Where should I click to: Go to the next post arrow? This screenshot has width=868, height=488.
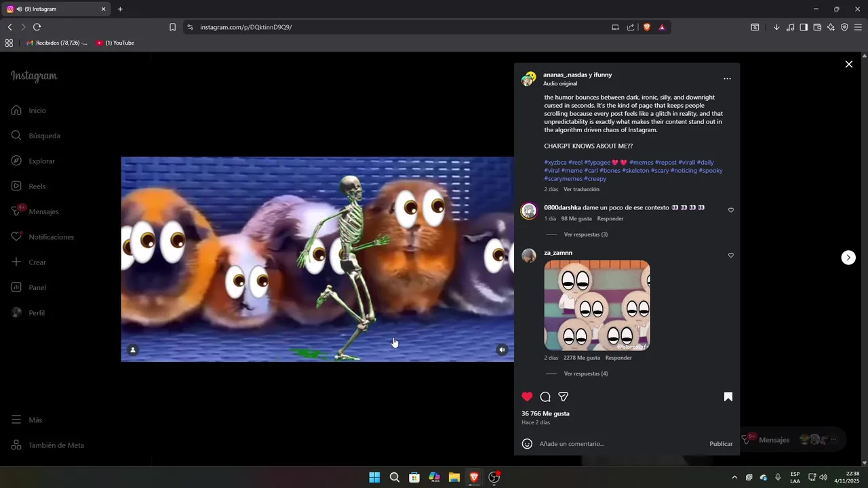848,258
